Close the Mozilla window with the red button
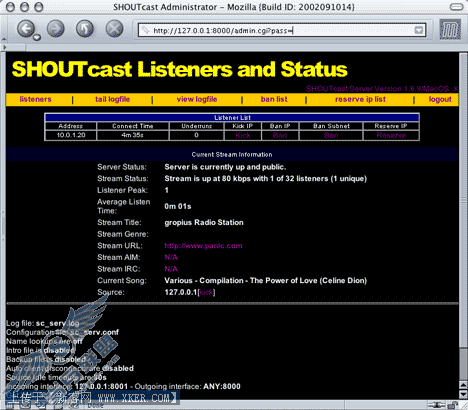 click(10, 7)
